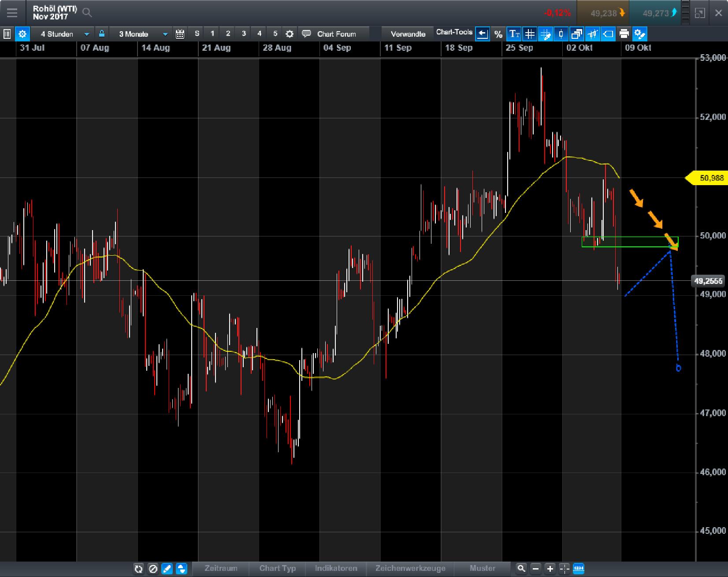This screenshot has height=577, width=728.
Task: Open the text annotation tool (Tt)
Action: [514, 34]
